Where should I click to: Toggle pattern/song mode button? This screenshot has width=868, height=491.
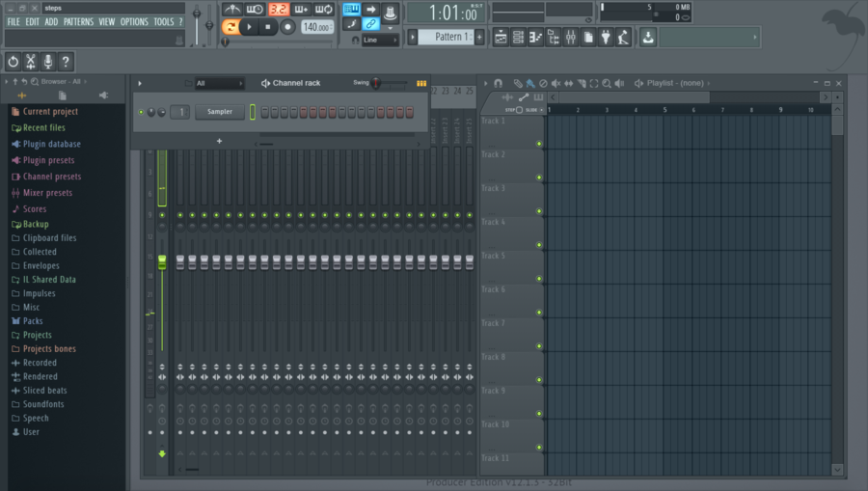(231, 27)
